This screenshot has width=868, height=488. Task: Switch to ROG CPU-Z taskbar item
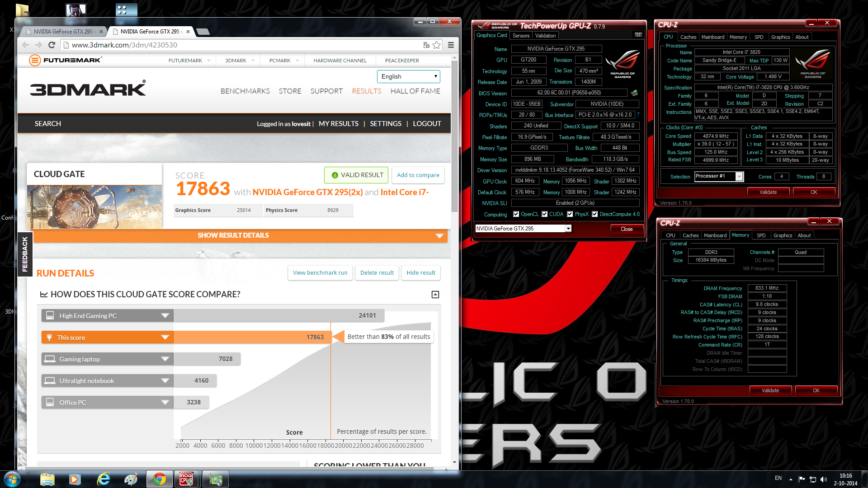pyautogui.click(x=187, y=479)
